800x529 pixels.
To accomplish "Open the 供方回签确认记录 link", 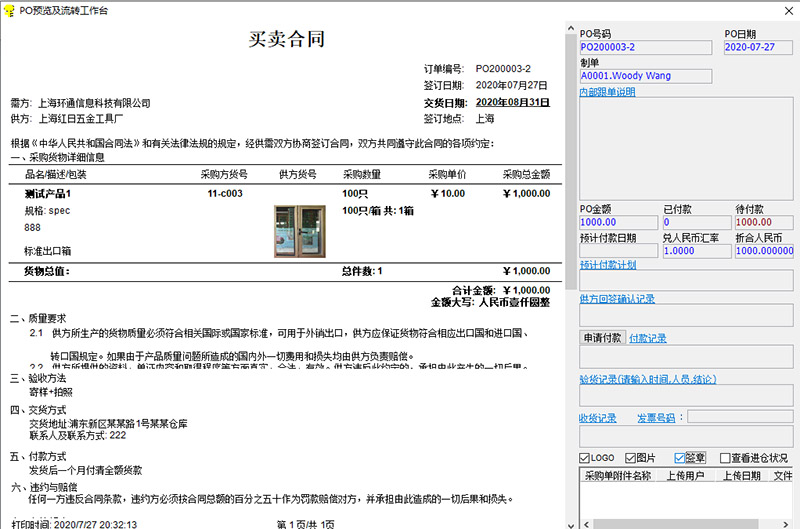I will point(617,298).
